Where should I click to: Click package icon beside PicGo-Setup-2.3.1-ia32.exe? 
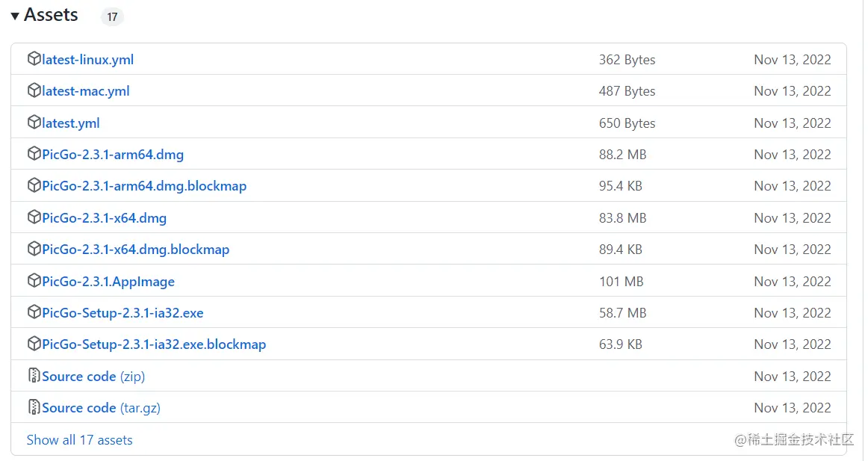pyautogui.click(x=34, y=312)
